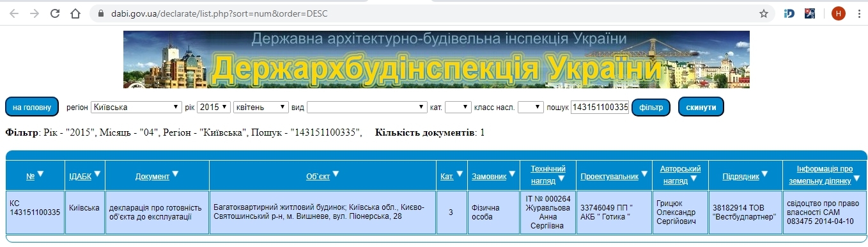Click the sort arrow next to ІДАБК
The image size is (868, 247).
pos(98,173)
